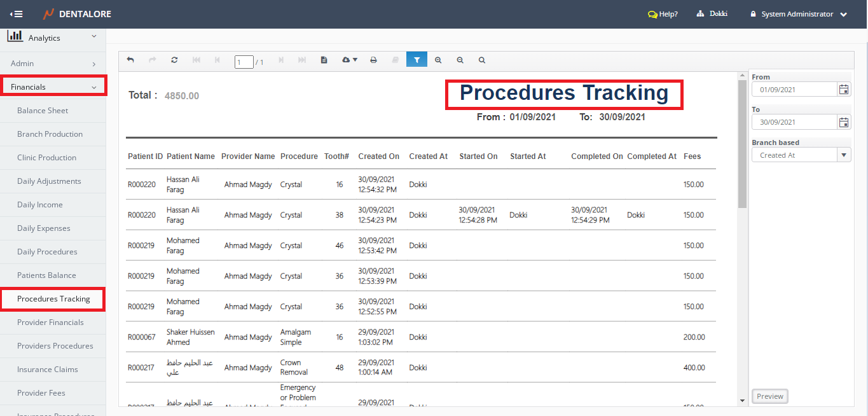Image resolution: width=868 pixels, height=416 pixels.
Task: Toggle the filter parameters panel icon
Action: [417, 60]
